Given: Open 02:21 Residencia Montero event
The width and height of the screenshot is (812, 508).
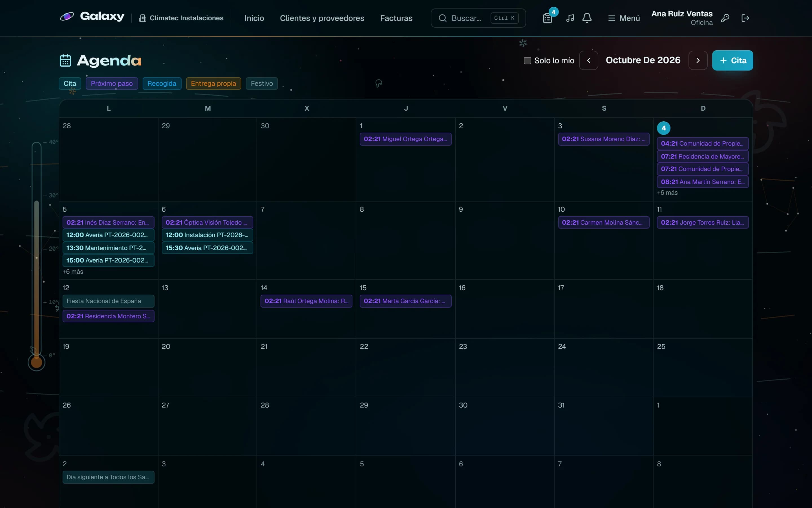Looking at the screenshot, I should pos(108,316).
